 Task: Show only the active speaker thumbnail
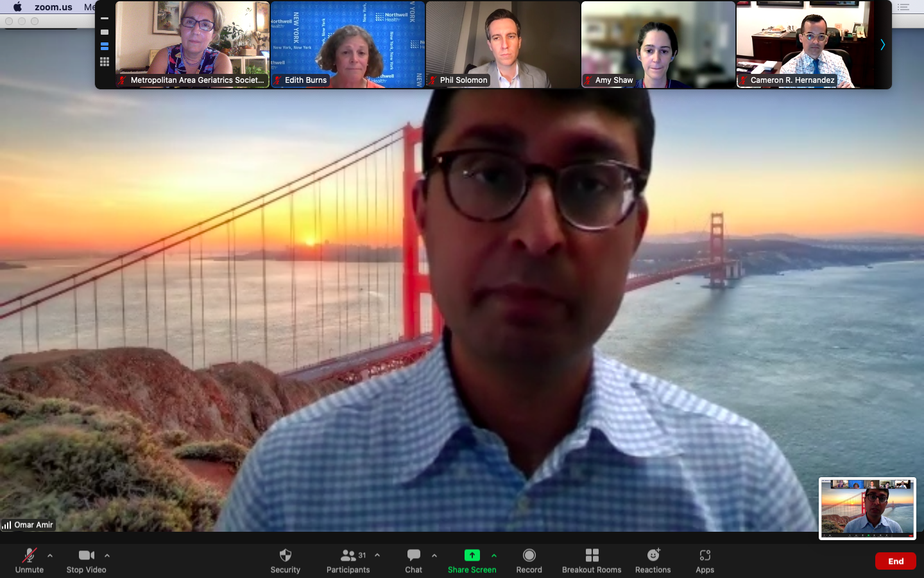click(105, 32)
